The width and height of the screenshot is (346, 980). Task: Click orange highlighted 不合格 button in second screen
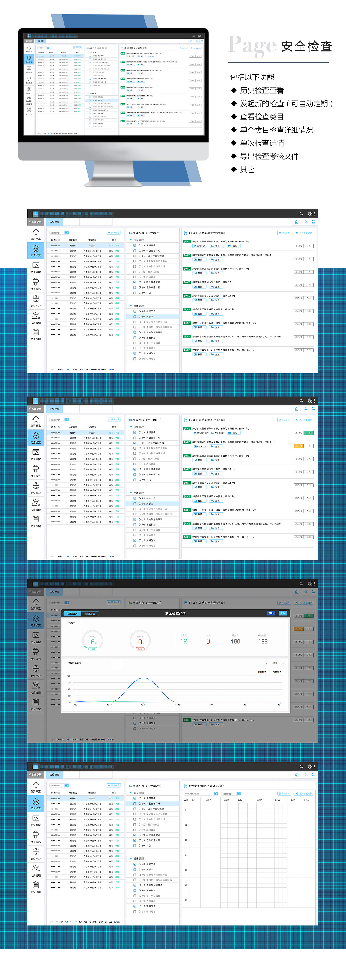click(x=298, y=446)
